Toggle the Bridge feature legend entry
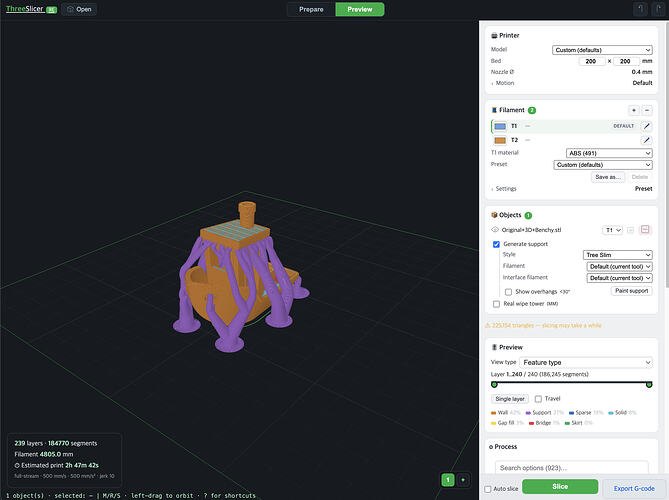669x500 pixels. (x=544, y=423)
